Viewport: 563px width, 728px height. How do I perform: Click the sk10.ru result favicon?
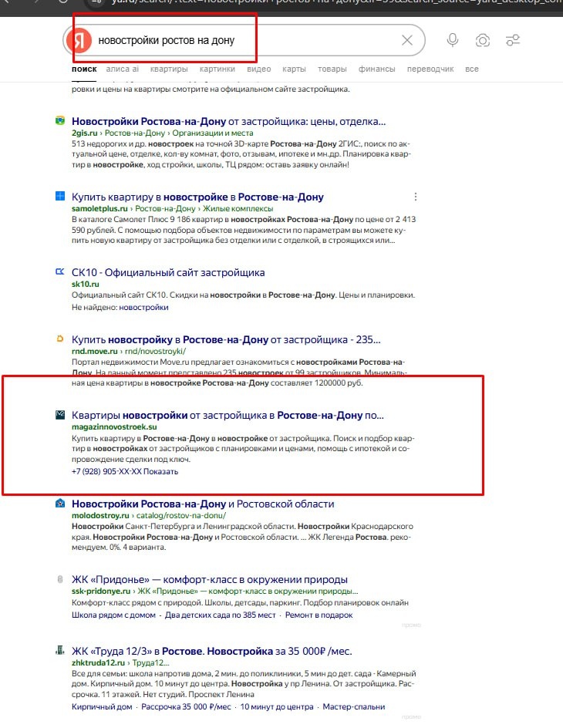tap(60, 271)
